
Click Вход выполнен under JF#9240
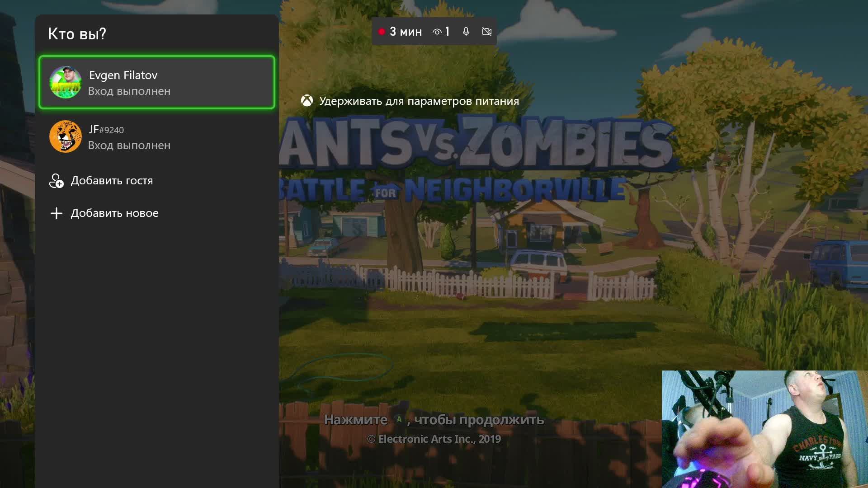[x=129, y=145]
